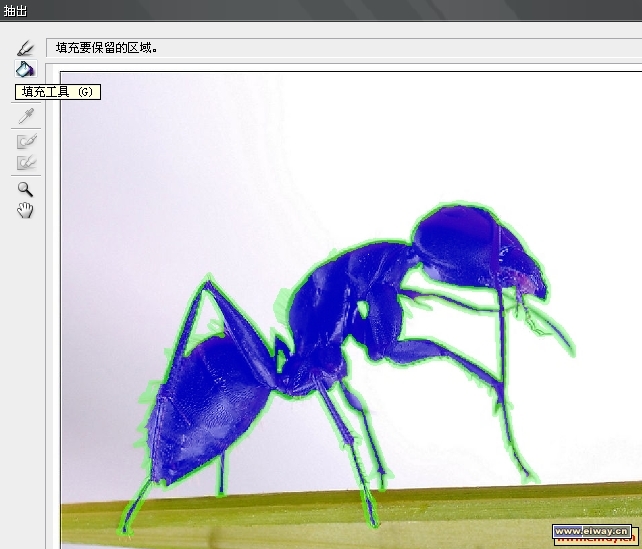
Task: Activate the Zoom magnifier tool
Action: 25,189
